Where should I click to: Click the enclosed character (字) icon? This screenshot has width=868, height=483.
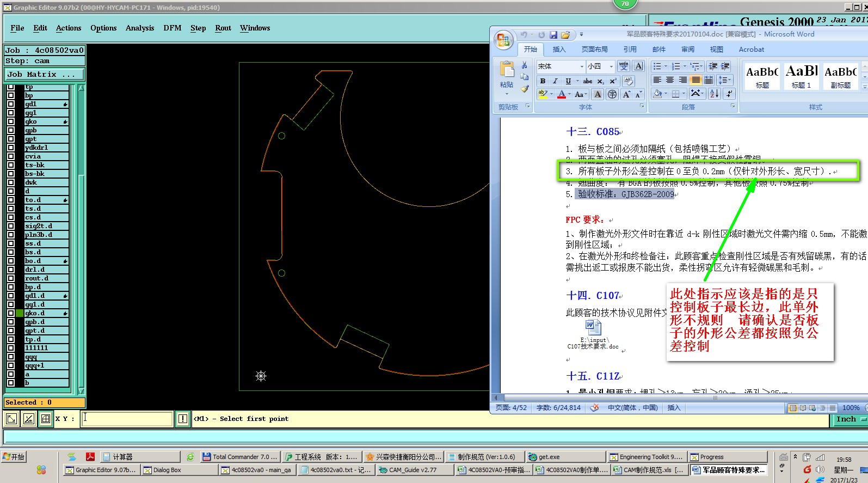coord(612,94)
